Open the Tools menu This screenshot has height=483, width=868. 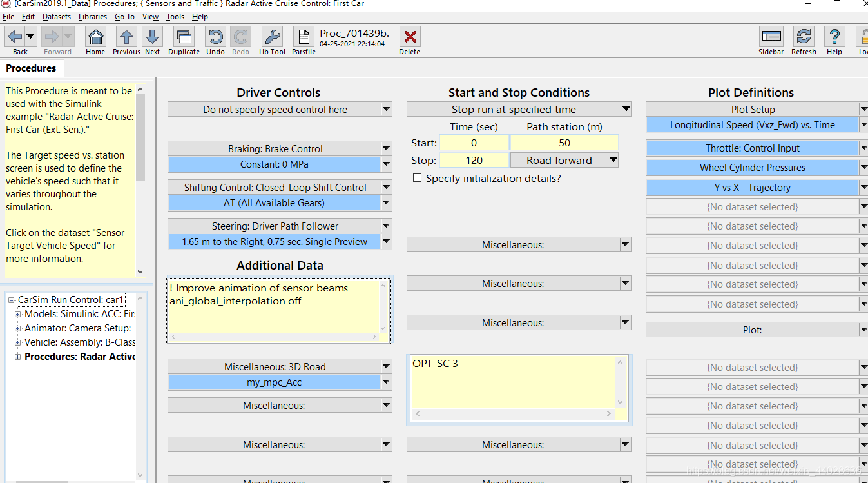click(x=175, y=17)
